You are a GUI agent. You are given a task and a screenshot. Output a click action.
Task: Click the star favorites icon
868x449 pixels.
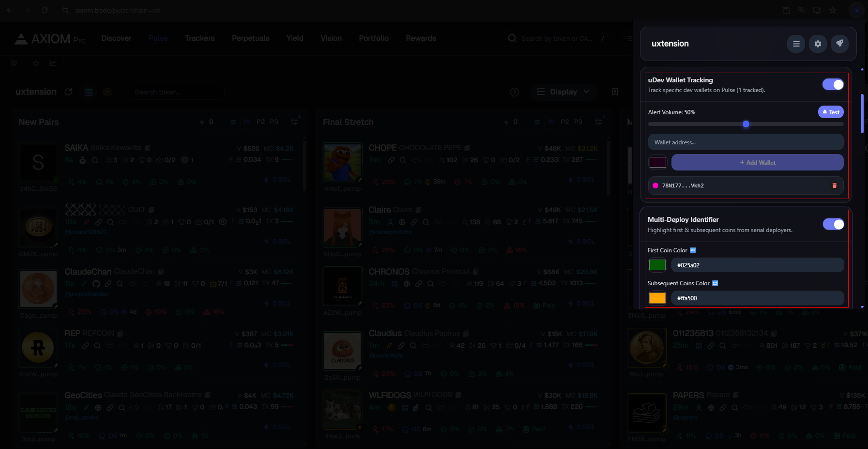(x=35, y=63)
